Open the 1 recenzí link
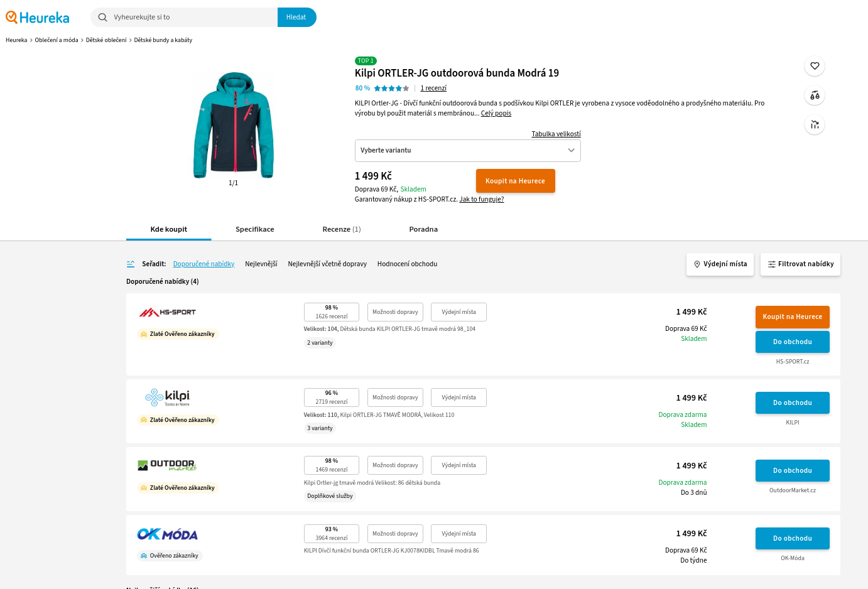Viewport: 868px width, 589px height. pyautogui.click(x=433, y=89)
